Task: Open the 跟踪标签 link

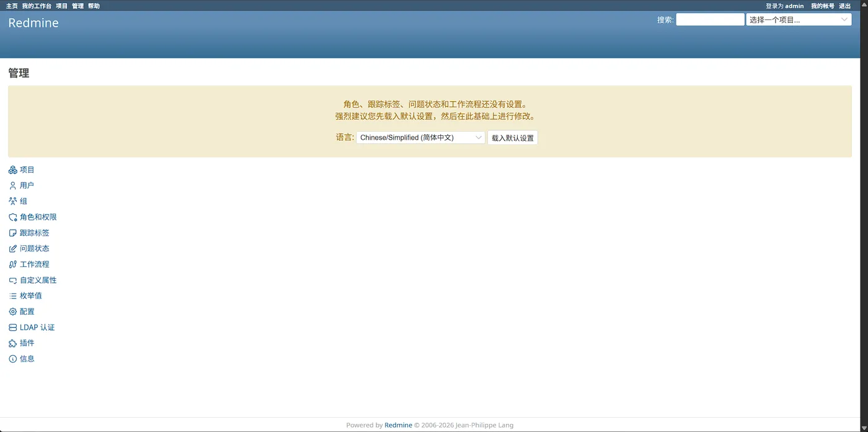Action: point(34,233)
